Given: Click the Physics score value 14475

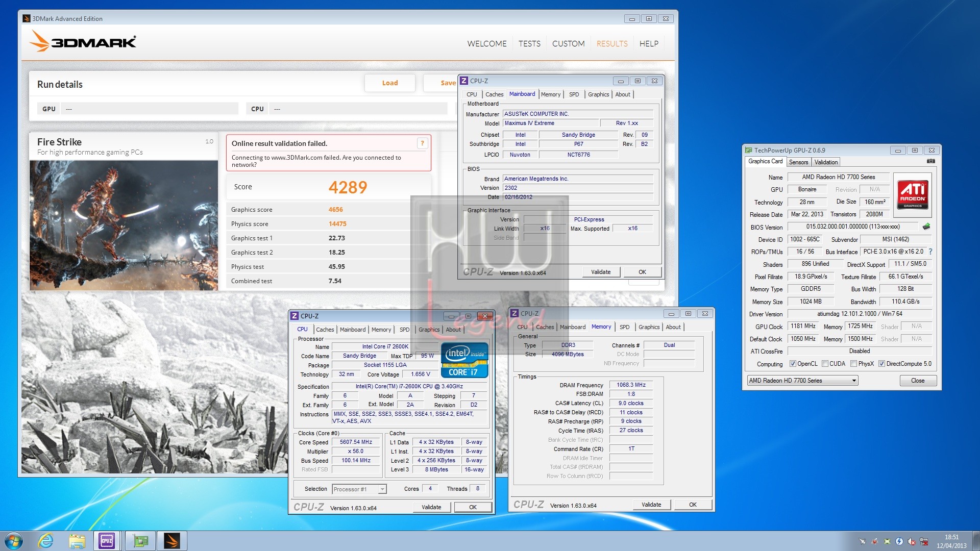Looking at the screenshot, I should pyautogui.click(x=337, y=224).
